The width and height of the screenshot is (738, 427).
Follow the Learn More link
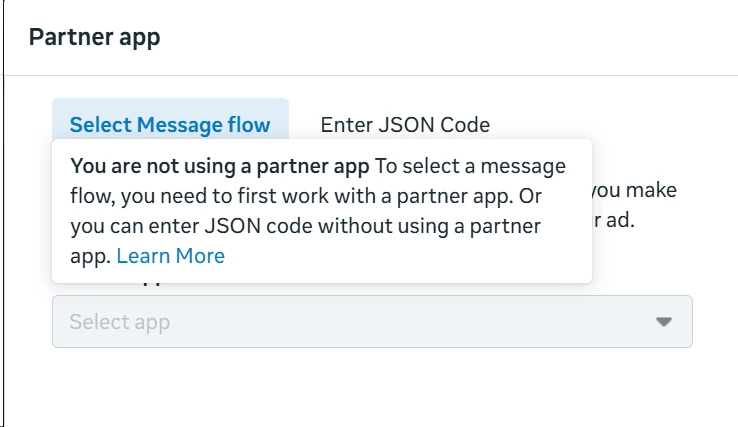pyautogui.click(x=170, y=256)
